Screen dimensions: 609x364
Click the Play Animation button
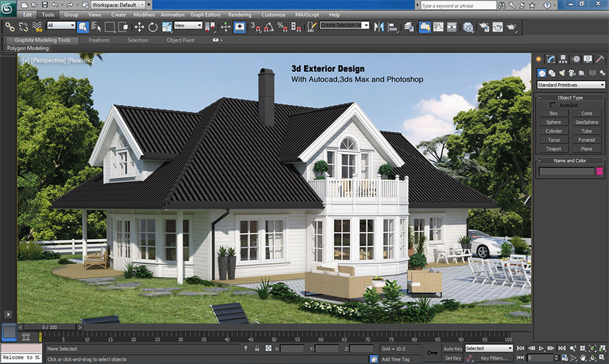point(541,348)
